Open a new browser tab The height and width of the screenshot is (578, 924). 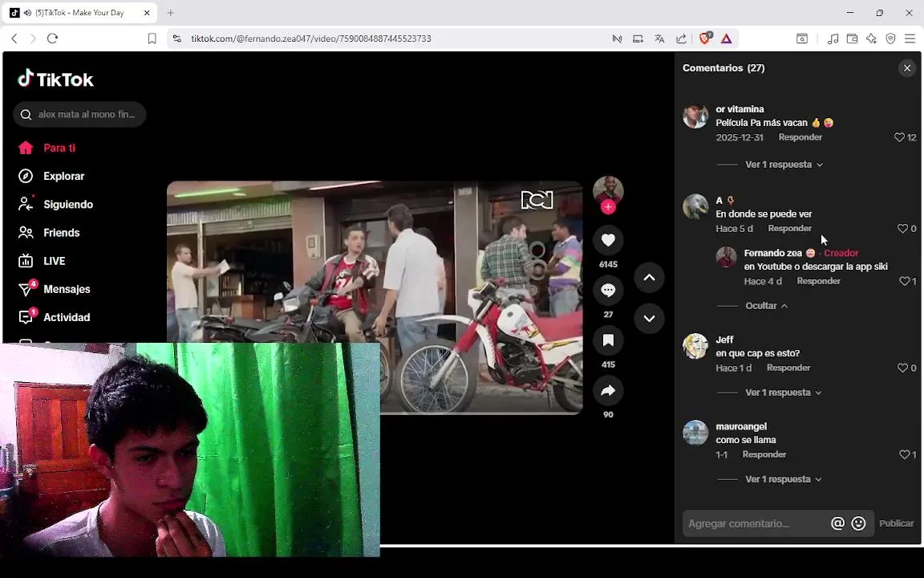[170, 12]
